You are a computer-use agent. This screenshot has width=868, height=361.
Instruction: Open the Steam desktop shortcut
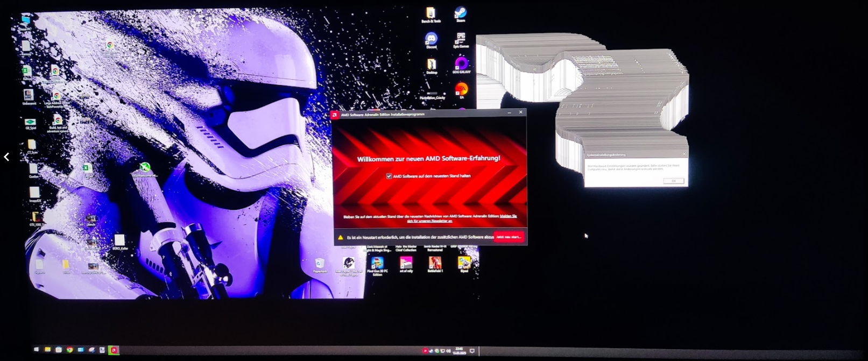[x=461, y=15]
